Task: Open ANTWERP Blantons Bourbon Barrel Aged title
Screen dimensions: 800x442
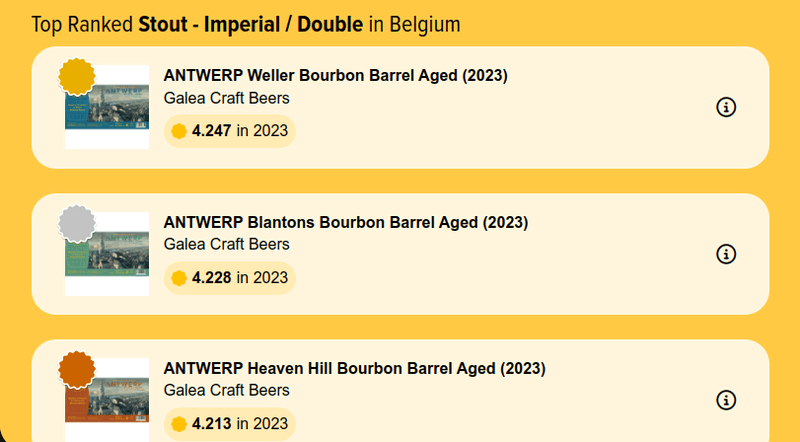Action: [x=345, y=222]
